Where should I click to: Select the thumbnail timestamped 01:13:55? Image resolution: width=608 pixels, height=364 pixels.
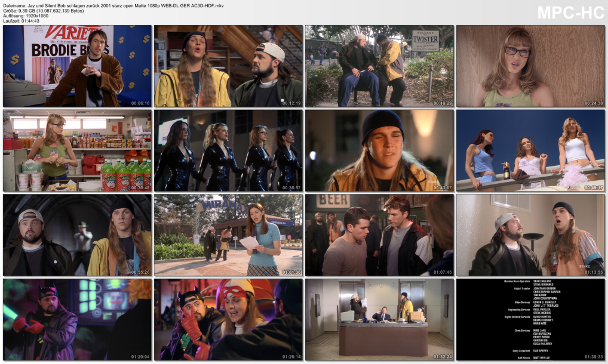click(x=530, y=235)
